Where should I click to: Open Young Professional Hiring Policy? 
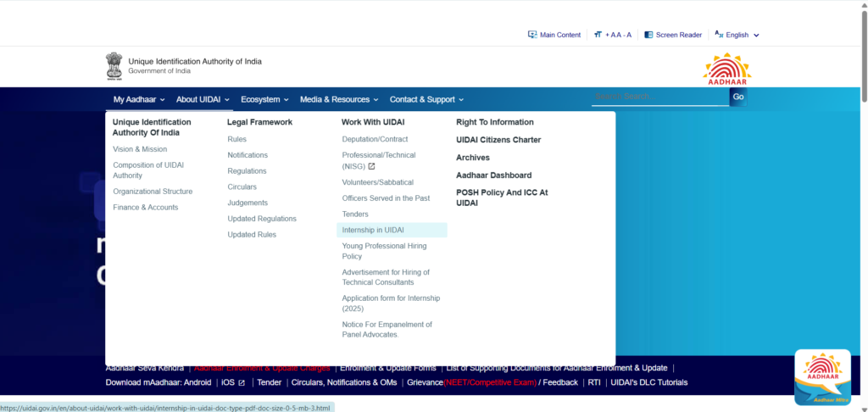click(384, 251)
